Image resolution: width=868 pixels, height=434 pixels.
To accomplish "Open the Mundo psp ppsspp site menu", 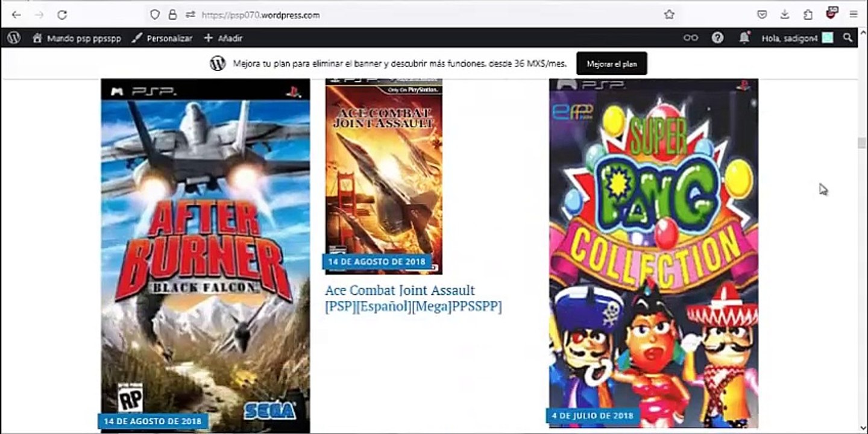I will point(77,38).
